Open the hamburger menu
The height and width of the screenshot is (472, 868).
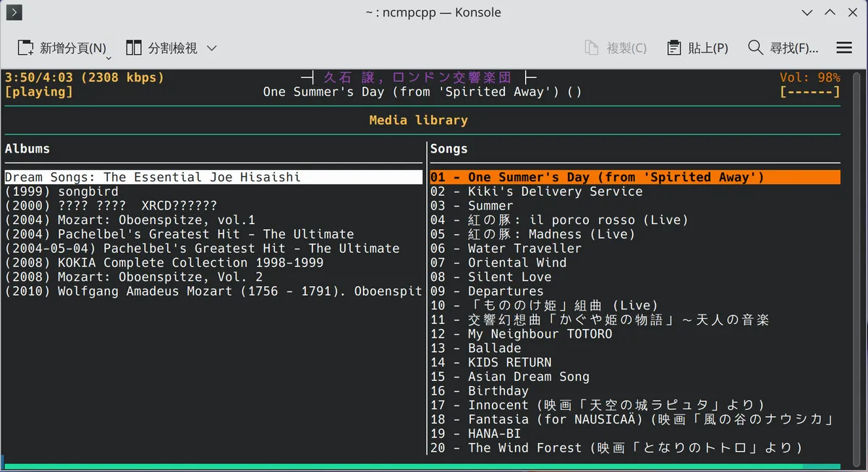pos(843,48)
